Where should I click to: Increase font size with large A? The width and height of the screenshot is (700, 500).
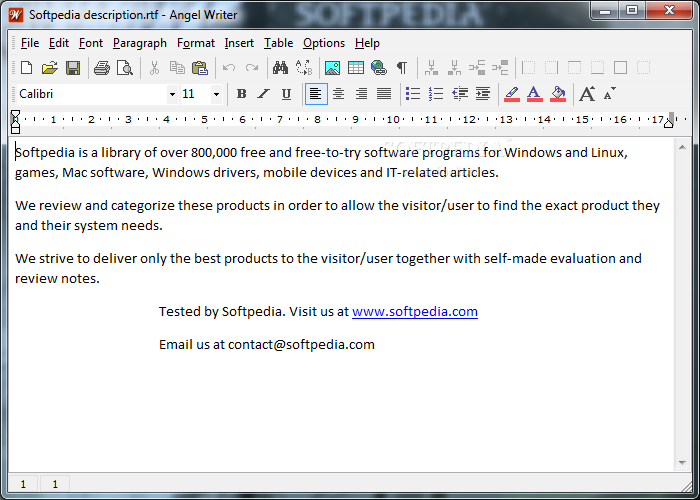pyautogui.click(x=587, y=94)
